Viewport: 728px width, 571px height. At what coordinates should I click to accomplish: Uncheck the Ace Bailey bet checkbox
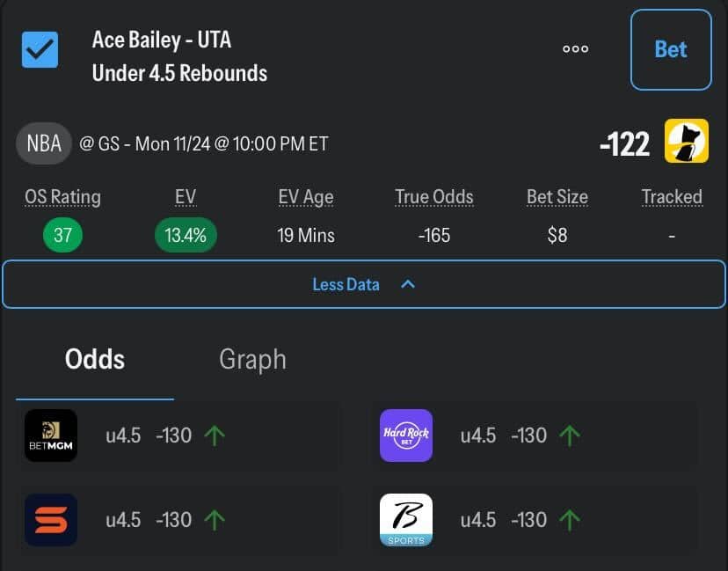(x=40, y=50)
